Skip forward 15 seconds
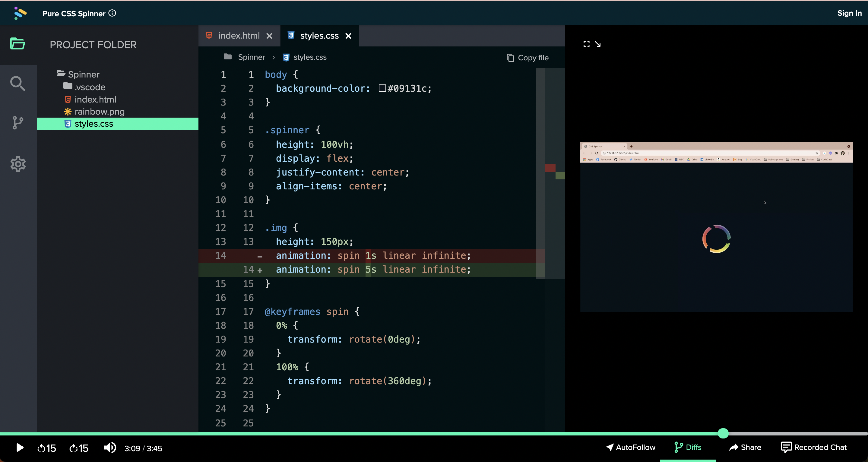 point(79,448)
